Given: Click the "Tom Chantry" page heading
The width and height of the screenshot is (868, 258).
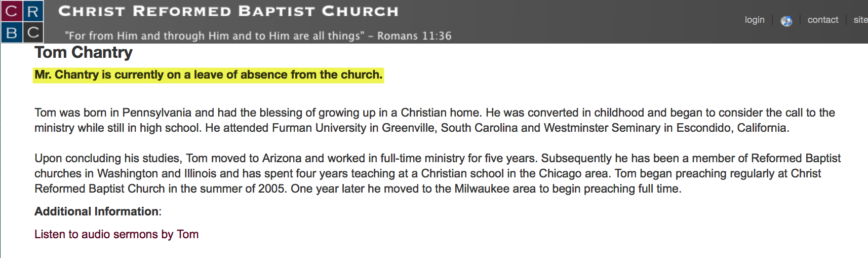Looking at the screenshot, I should tap(84, 52).
